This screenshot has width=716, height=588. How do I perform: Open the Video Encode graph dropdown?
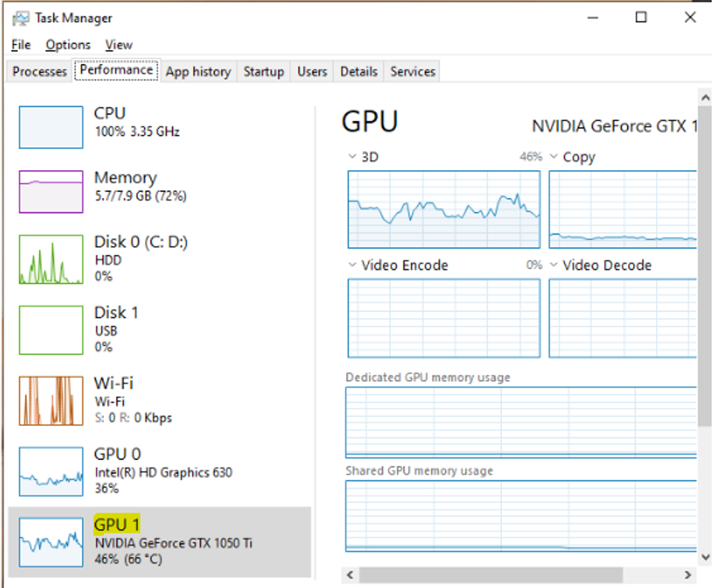tap(352, 265)
